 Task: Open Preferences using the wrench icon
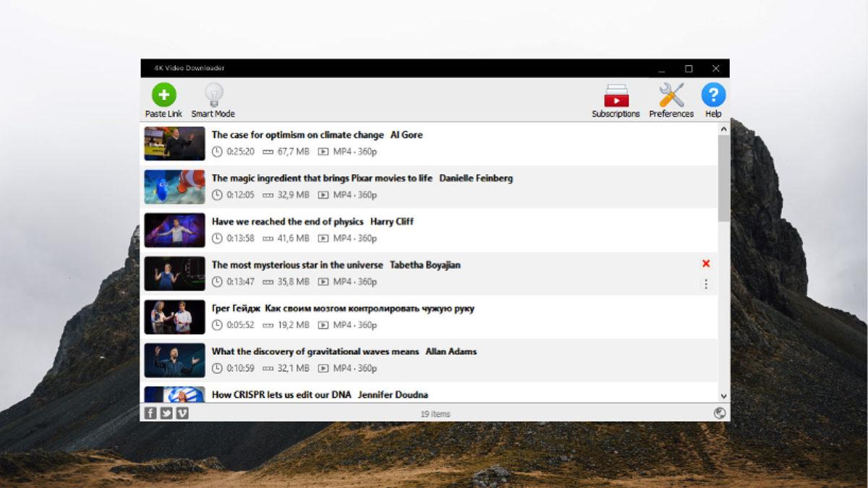coord(671,95)
